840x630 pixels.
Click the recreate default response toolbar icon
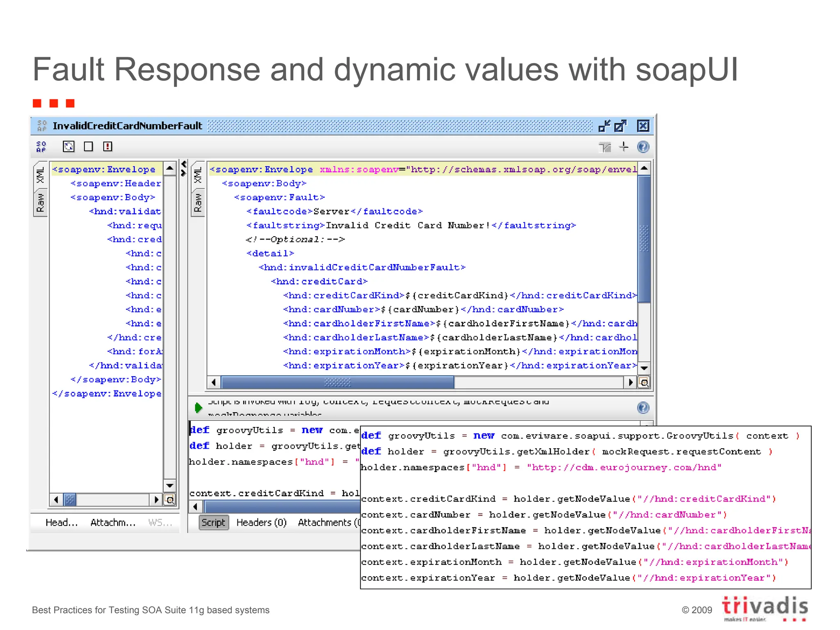68,146
